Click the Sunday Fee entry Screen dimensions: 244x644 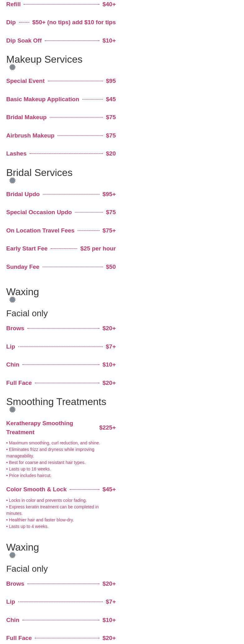coord(23,267)
